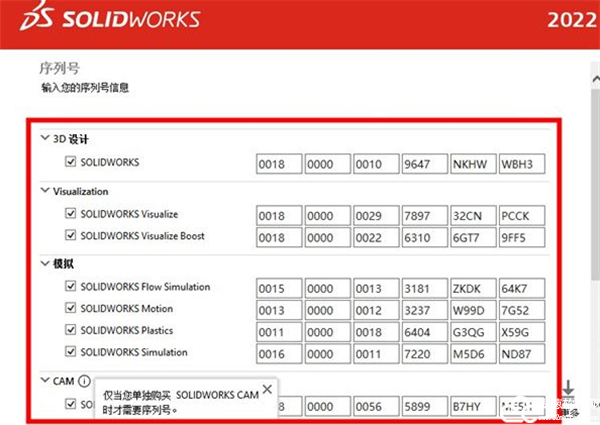Click CAM serial field B7HY

[473, 406]
